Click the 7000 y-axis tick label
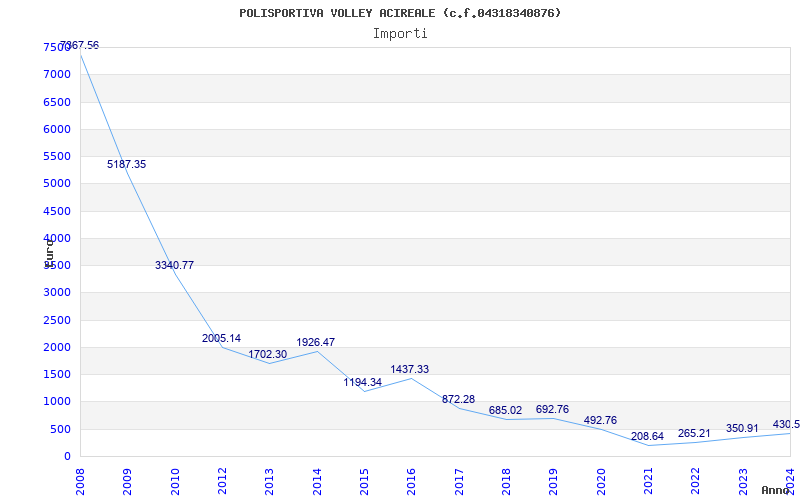The image size is (800, 500). coord(57,74)
